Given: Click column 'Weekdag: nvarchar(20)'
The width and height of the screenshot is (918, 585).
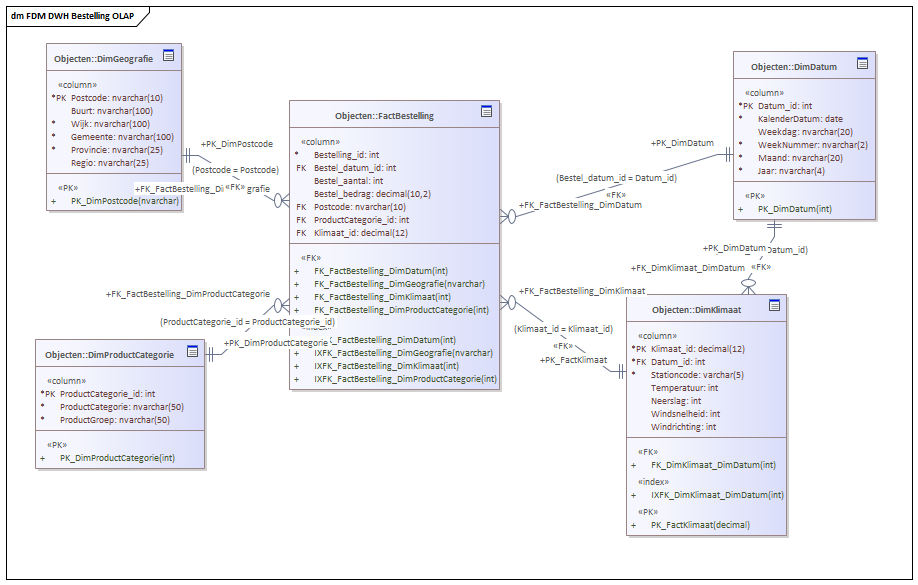Looking at the screenshot, I should point(805,132).
